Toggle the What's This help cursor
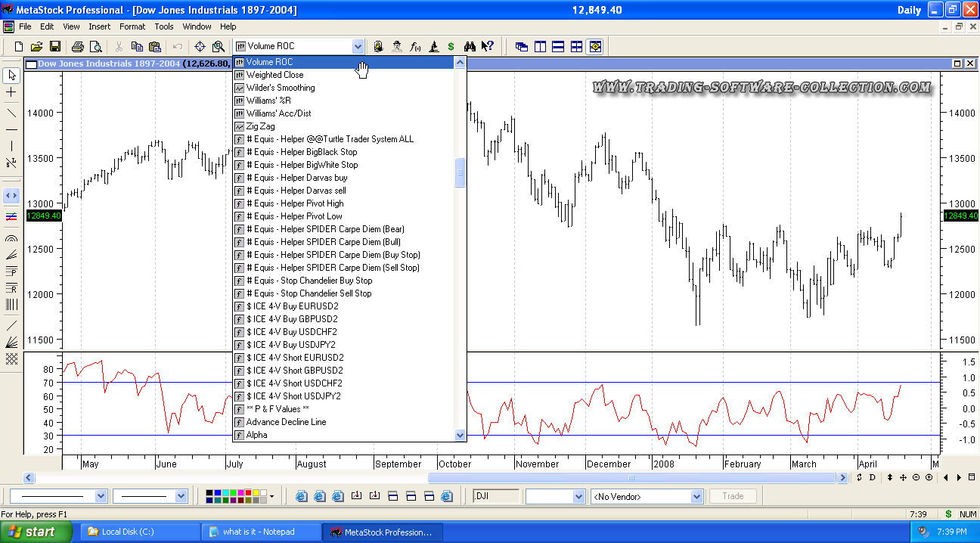Screen dimensions: 980x543 pyautogui.click(x=488, y=47)
